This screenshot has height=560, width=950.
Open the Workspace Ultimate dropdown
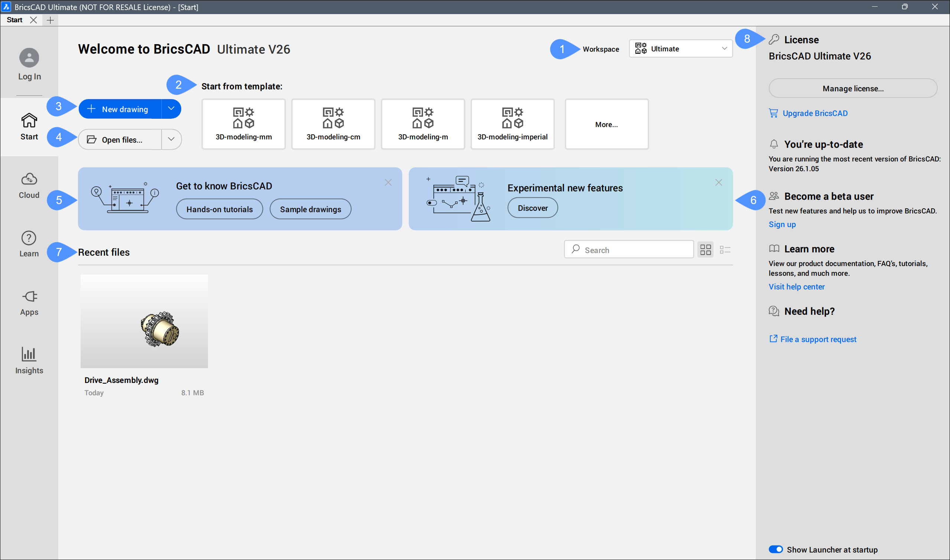(680, 49)
